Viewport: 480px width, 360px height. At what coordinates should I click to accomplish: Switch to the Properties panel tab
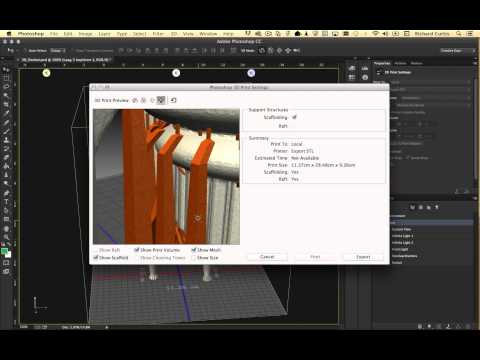[382, 63]
